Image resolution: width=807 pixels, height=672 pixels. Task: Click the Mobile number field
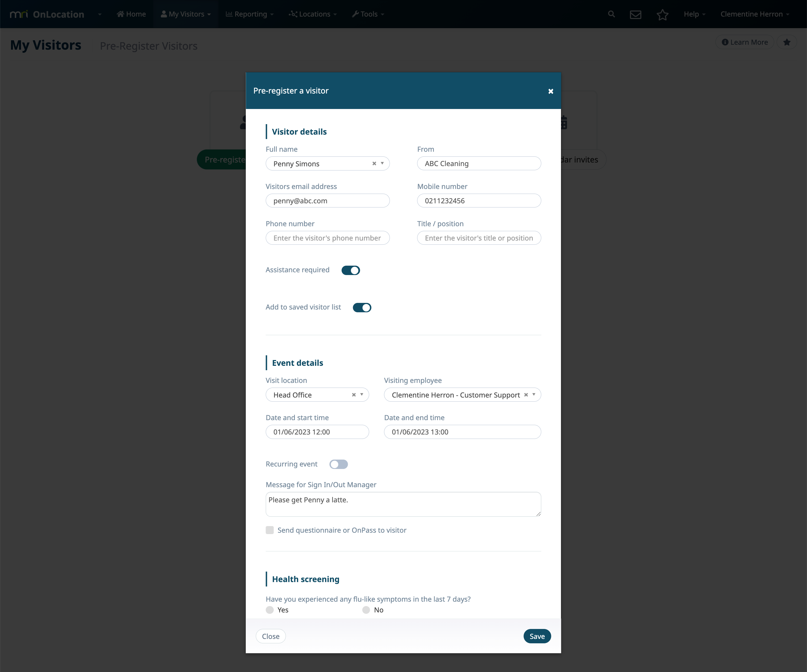479,201
